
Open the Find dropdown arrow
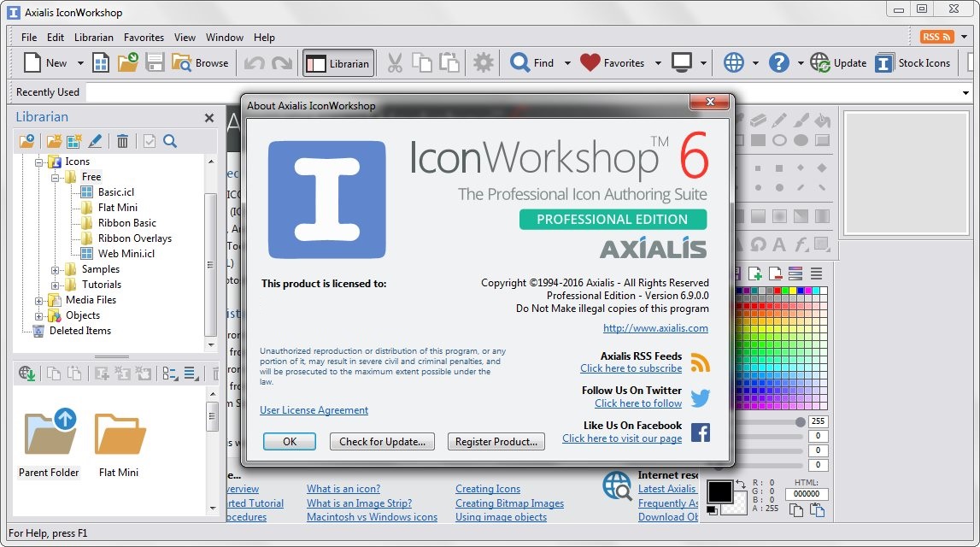click(567, 63)
